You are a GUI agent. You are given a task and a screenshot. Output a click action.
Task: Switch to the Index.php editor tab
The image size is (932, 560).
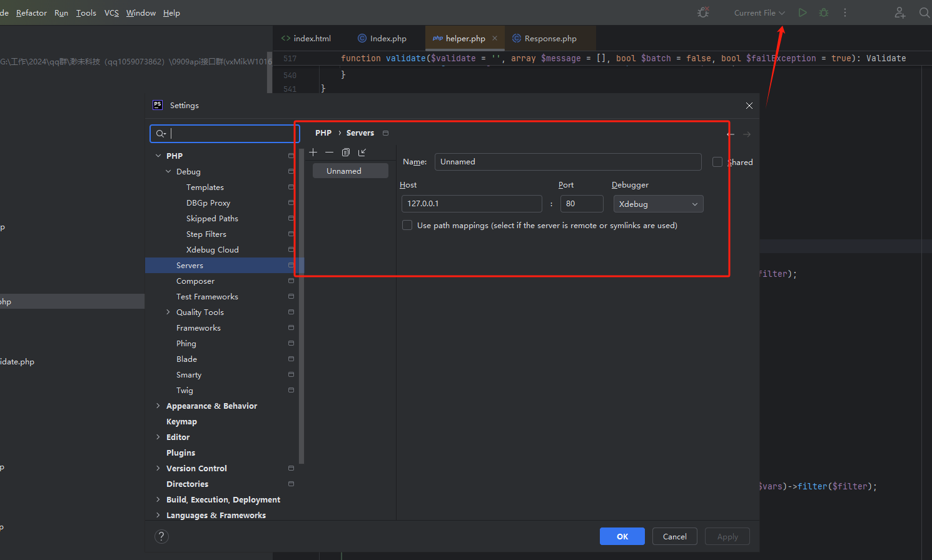tap(382, 38)
